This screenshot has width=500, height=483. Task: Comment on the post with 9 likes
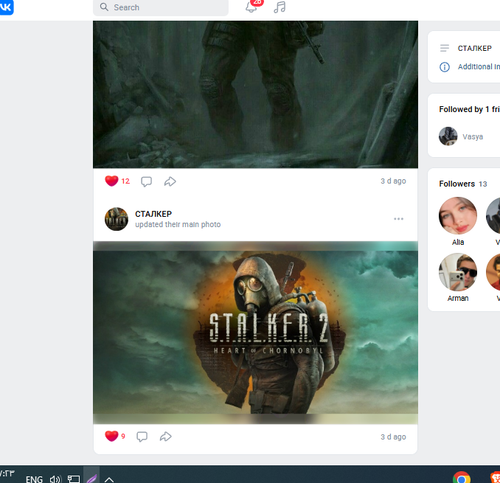pyautogui.click(x=142, y=436)
